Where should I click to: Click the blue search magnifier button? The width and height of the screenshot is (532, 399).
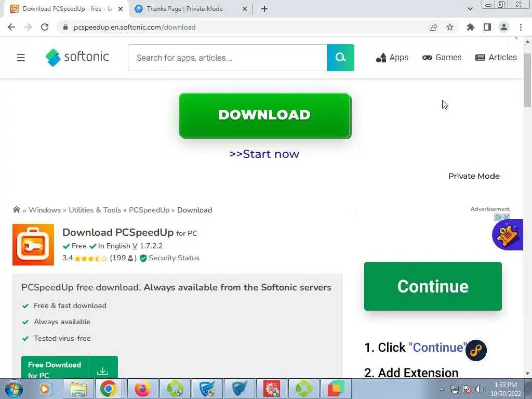341,58
